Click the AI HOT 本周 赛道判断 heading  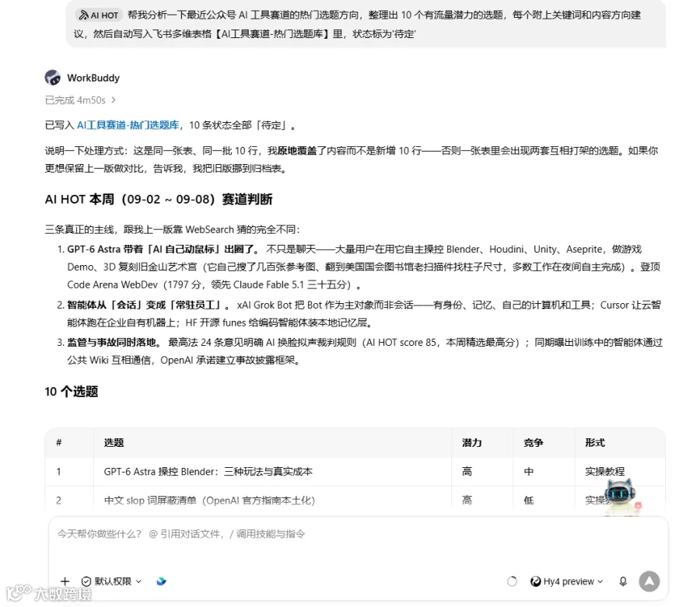pyautogui.click(x=159, y=199)
